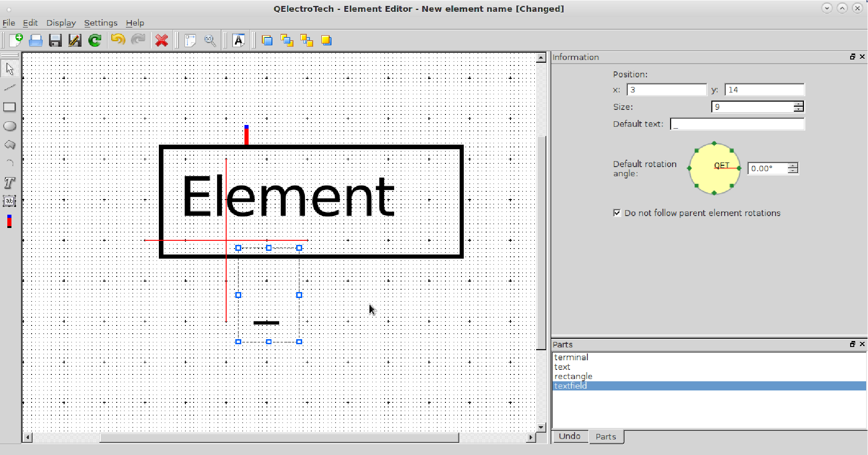This screenshot has width=868, height=455.
Task: Select rectangle in the Parts list
Action: 709,376
